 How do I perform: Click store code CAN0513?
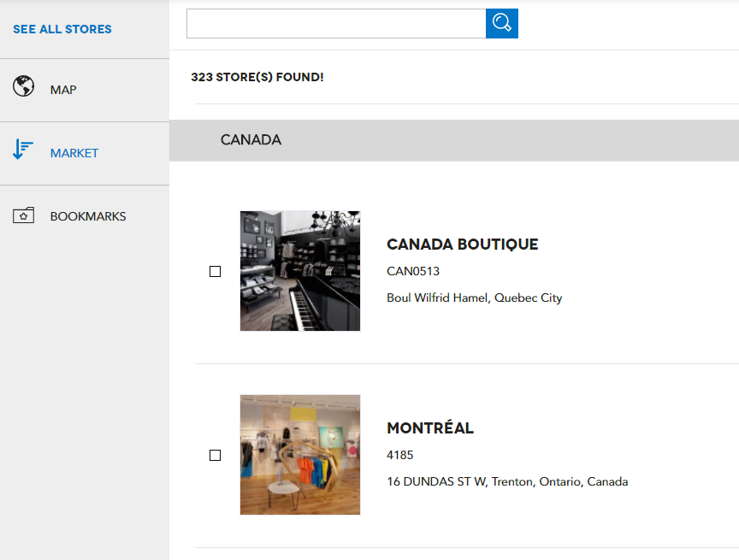click(x=413, y=271)
